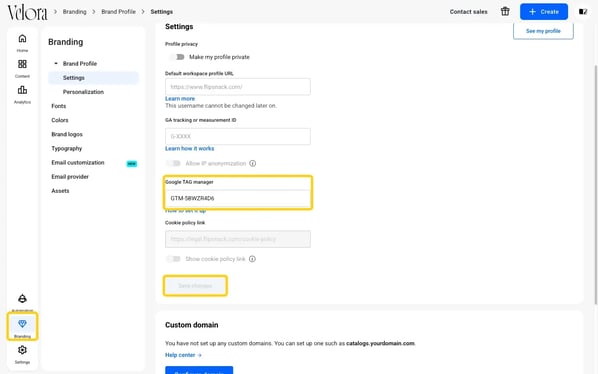Image resolution: width=598 pixels, height=374 pixels.
Task: Open the Brand logos section
Action: coord(67,134)
